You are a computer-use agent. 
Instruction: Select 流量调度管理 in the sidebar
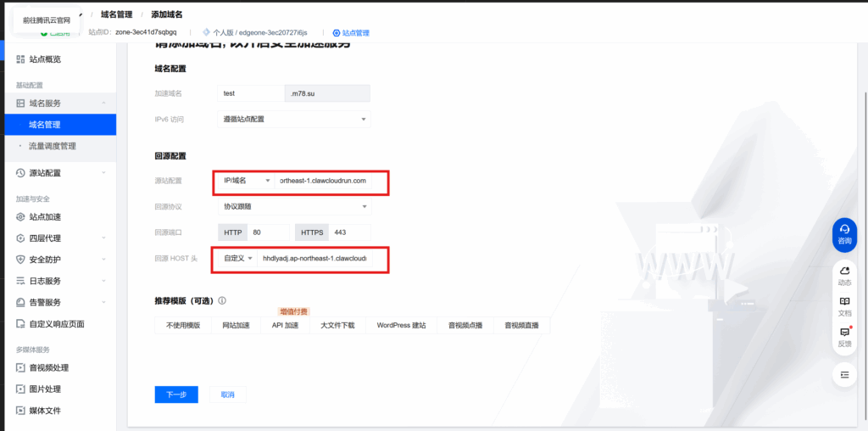coord(53,146)
